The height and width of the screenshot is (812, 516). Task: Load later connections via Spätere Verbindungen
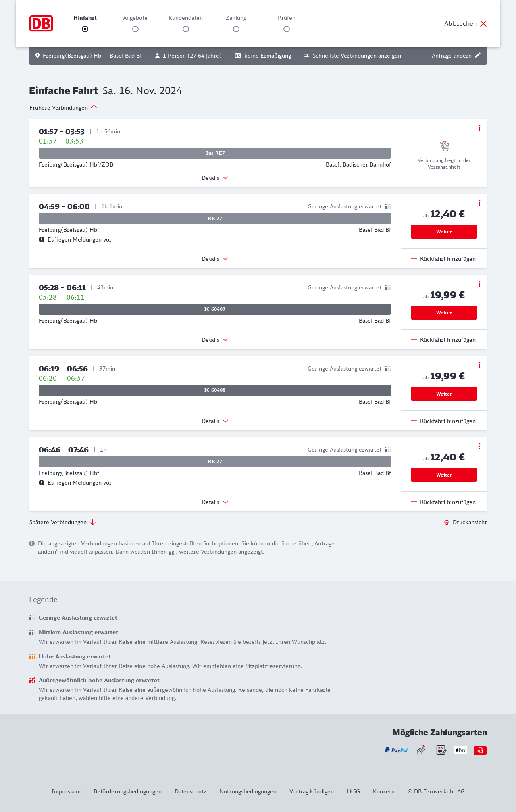coord(62,522)
